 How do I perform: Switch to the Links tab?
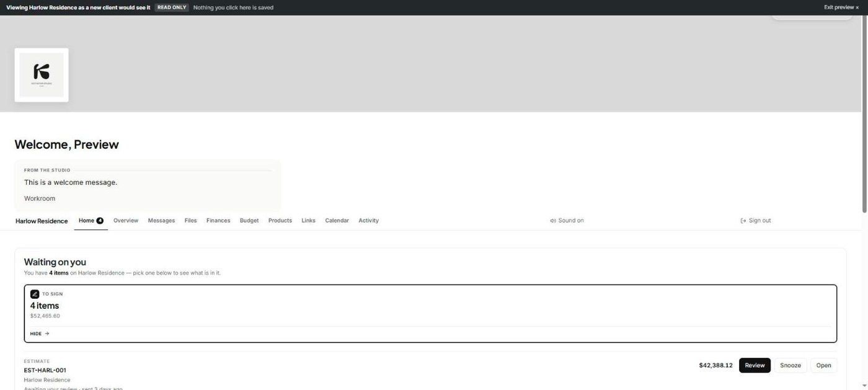tap(308, 221)
